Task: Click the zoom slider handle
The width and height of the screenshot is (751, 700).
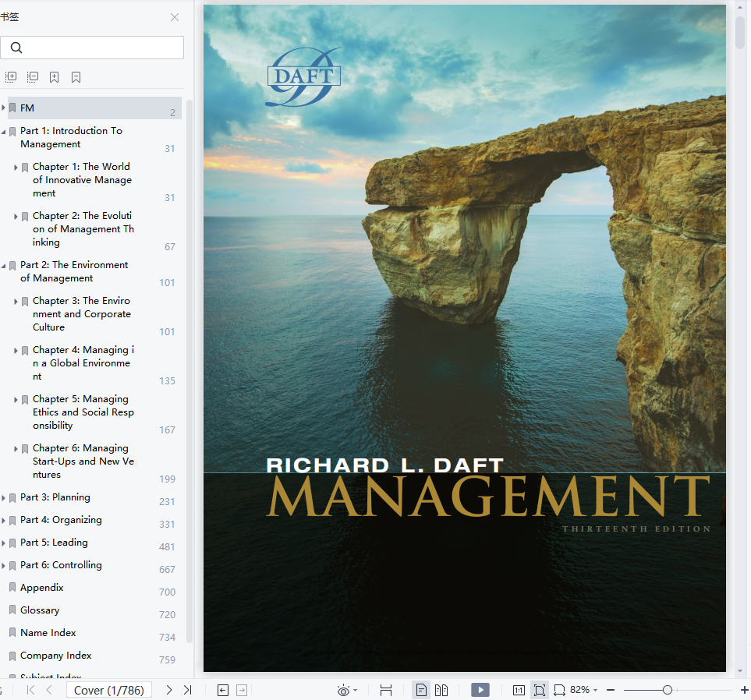Action: click(668, 690)
